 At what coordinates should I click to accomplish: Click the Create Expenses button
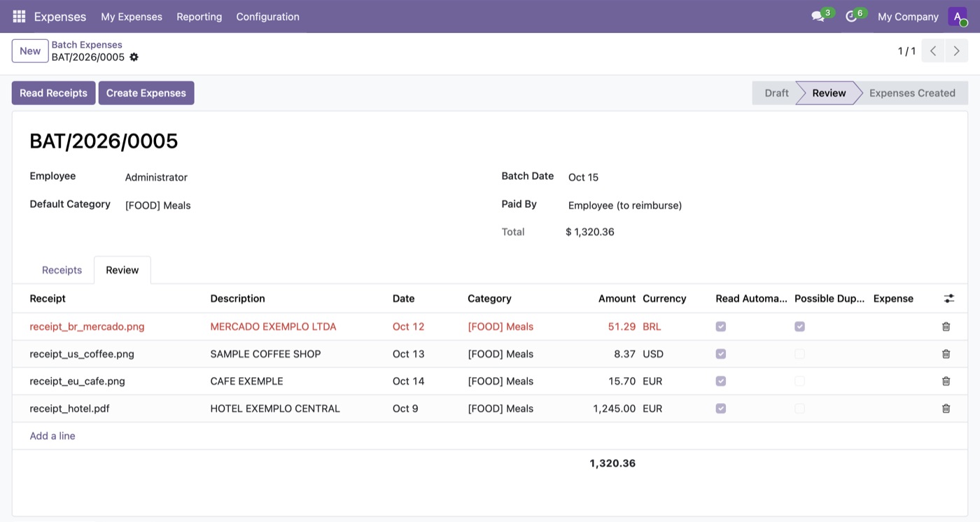click(x=146, y=93)
